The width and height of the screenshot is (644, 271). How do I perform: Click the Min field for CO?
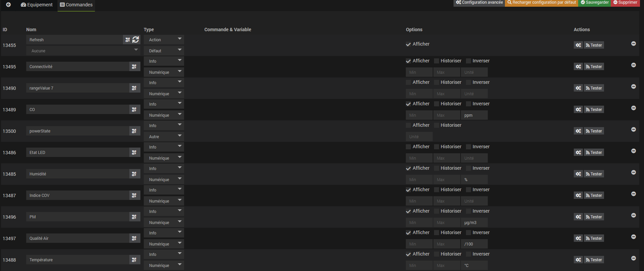pos(419,115)
